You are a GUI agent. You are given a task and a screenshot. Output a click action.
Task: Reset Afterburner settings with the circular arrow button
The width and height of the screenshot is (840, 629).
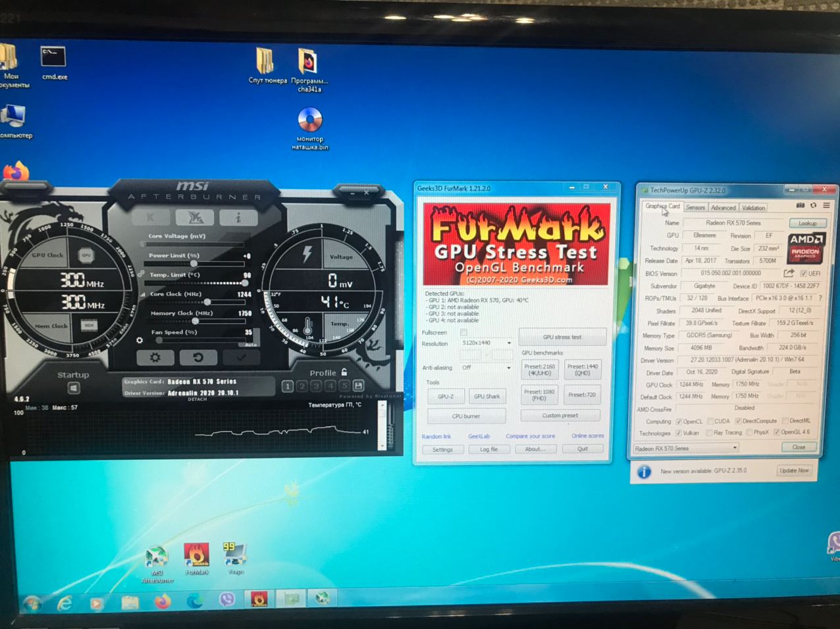[x=198, y=357]
